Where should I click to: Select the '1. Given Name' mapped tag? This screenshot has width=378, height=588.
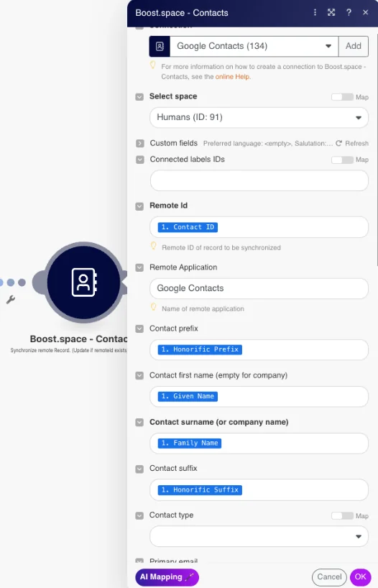pyautogui.click(x=188, y=396)
